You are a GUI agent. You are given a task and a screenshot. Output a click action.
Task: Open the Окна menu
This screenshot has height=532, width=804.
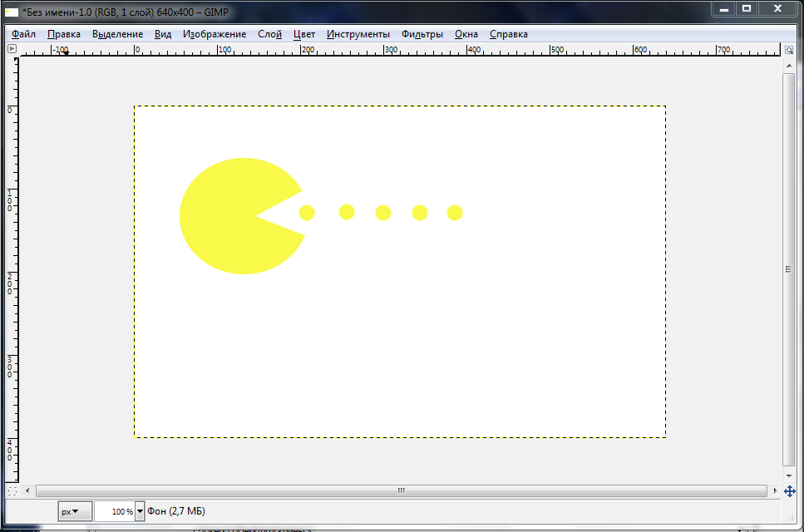coord(466,34)
